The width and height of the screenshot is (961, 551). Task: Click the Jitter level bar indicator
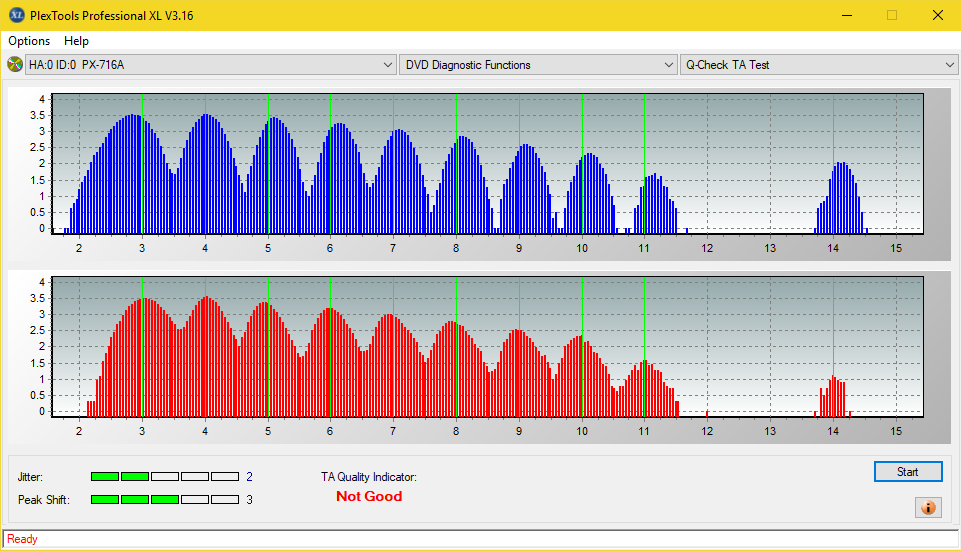(165, 476)
